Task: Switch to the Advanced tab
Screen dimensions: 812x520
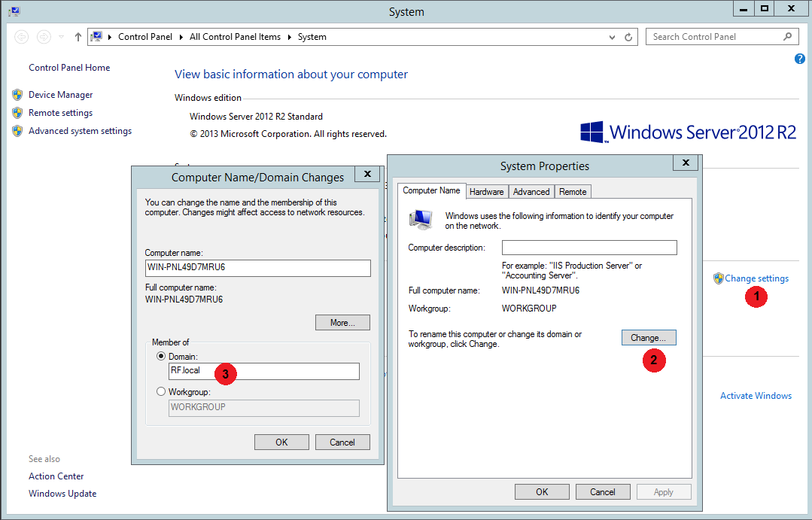Action: pos(531,192)
